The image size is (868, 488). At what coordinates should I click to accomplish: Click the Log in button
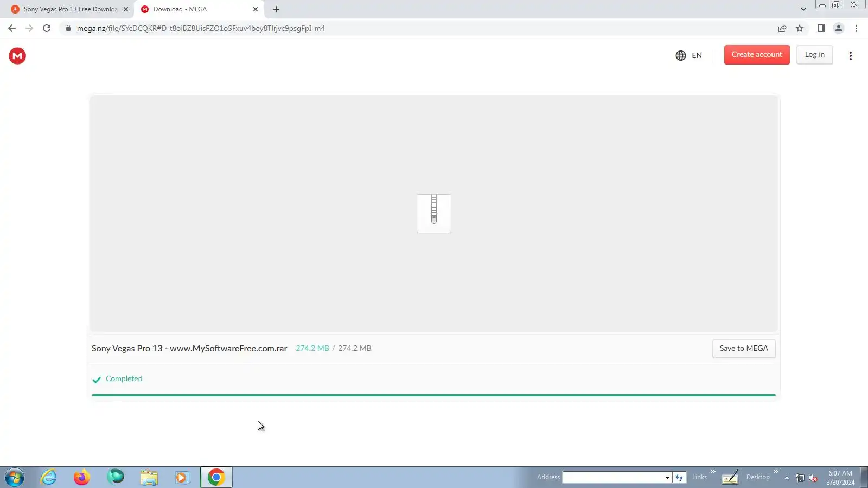pyautogui.click(x=814, y=55)
